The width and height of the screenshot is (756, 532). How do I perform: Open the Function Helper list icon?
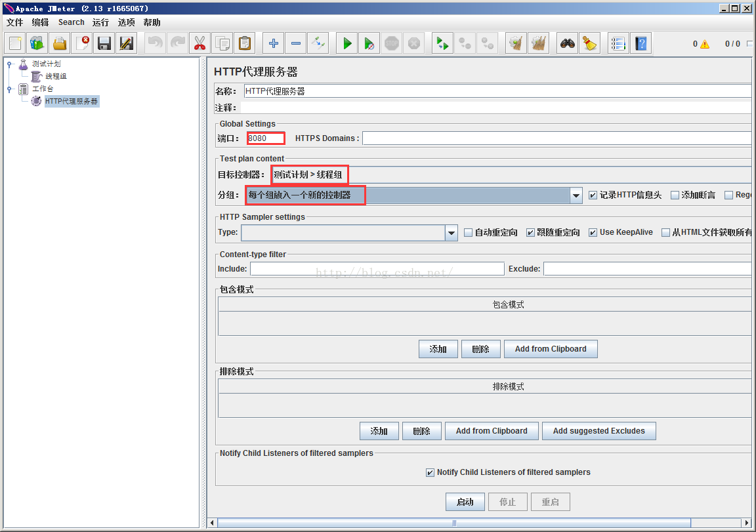pyautogui.click(x=619, y=43)
